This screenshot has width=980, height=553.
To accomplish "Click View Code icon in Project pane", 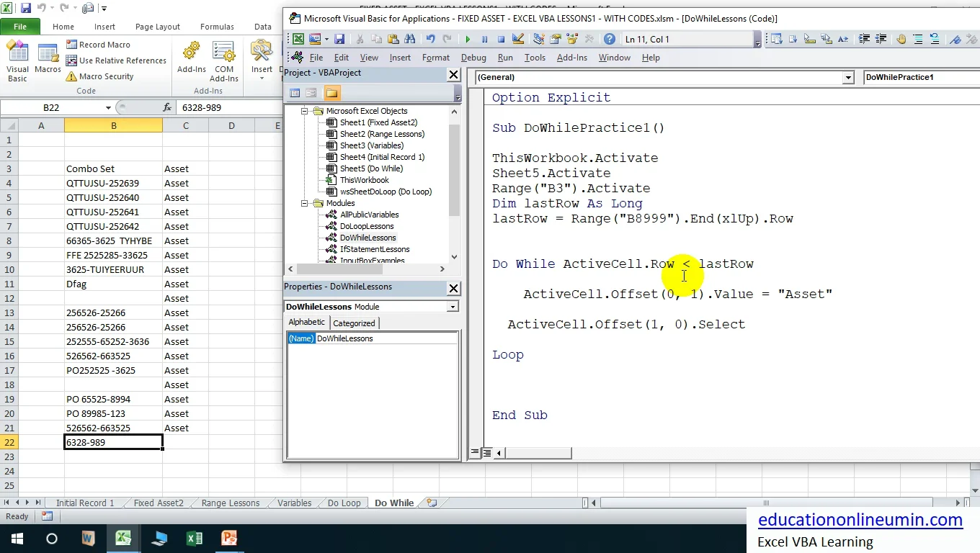I will pyautogui.click(x=295, y=93).
